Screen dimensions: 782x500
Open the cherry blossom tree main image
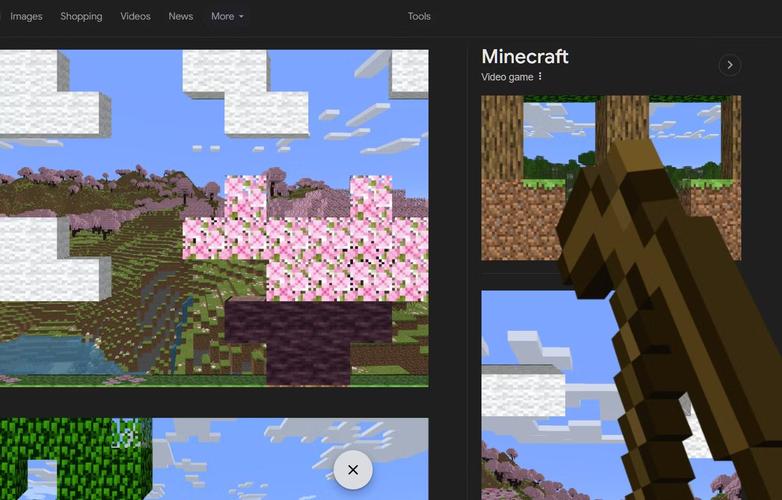pyautogui.click(x=214, y=218)
